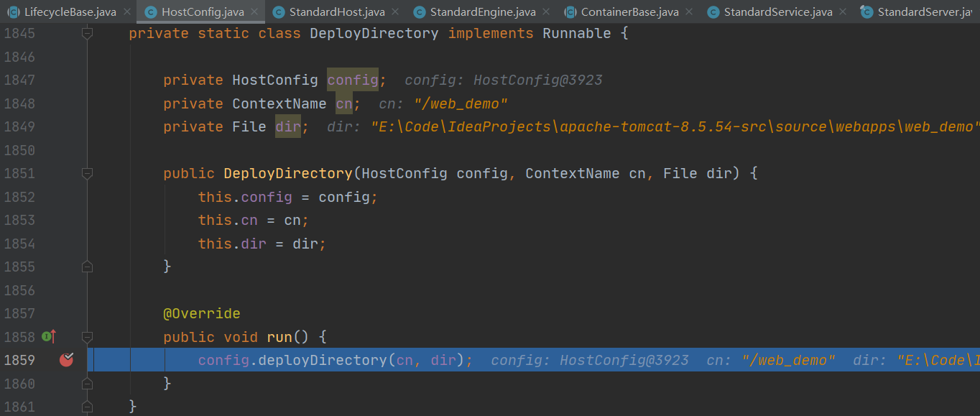980x416 pixels.
Task: Collapse the run method at line 1858
Action: click(87, 336)
